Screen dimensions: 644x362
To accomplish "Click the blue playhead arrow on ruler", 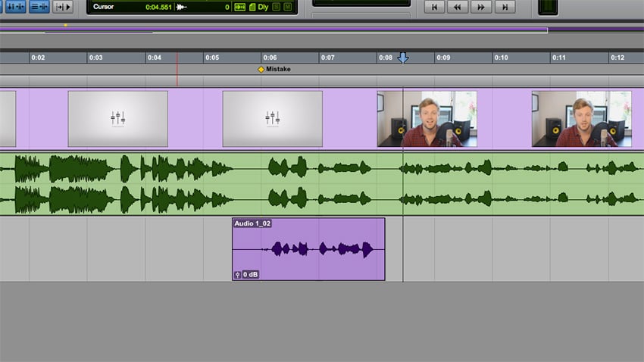I will 403,58.
